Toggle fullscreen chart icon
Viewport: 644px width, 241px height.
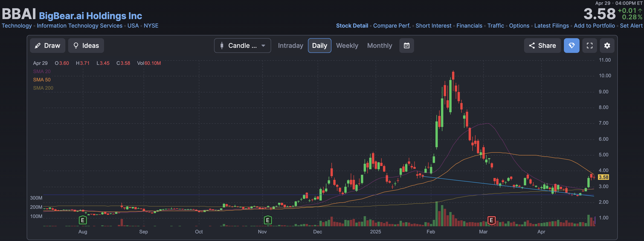point(589,46)
